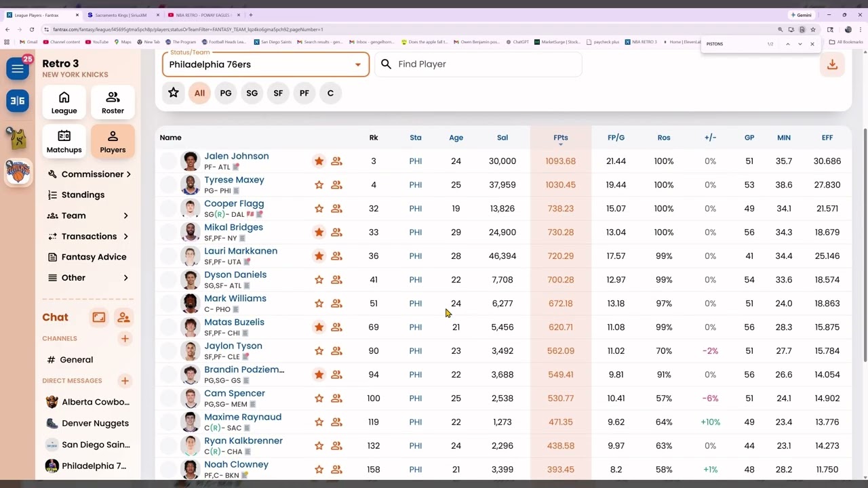
Task: Open Fantasy Advice
Action: click(x=89, y=257)
